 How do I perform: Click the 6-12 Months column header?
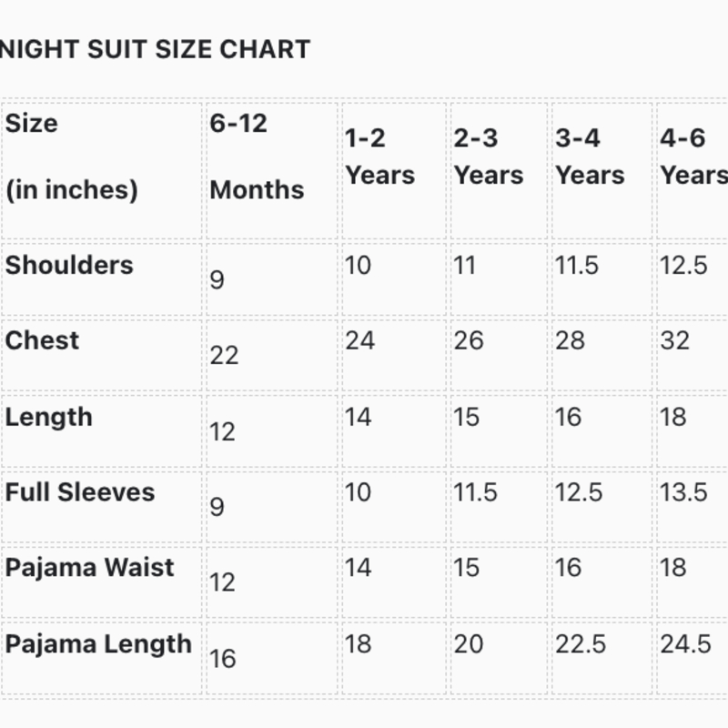(257, 157)
